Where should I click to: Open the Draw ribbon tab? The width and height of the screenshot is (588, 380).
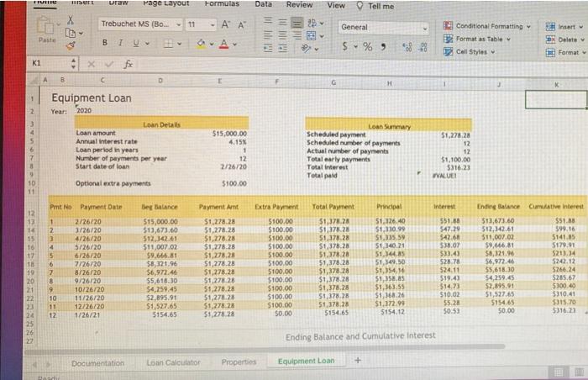click(x=118, y=3)
